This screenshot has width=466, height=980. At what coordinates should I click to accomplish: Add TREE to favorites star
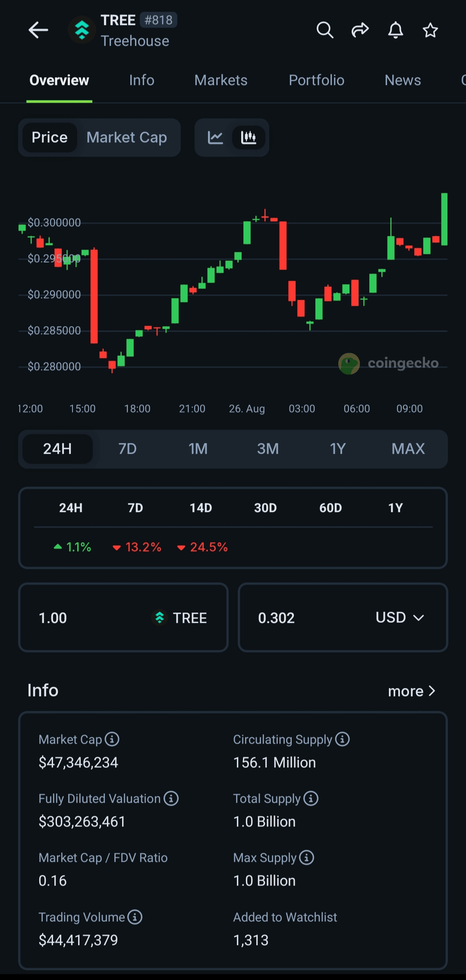(x=430, y=30)
